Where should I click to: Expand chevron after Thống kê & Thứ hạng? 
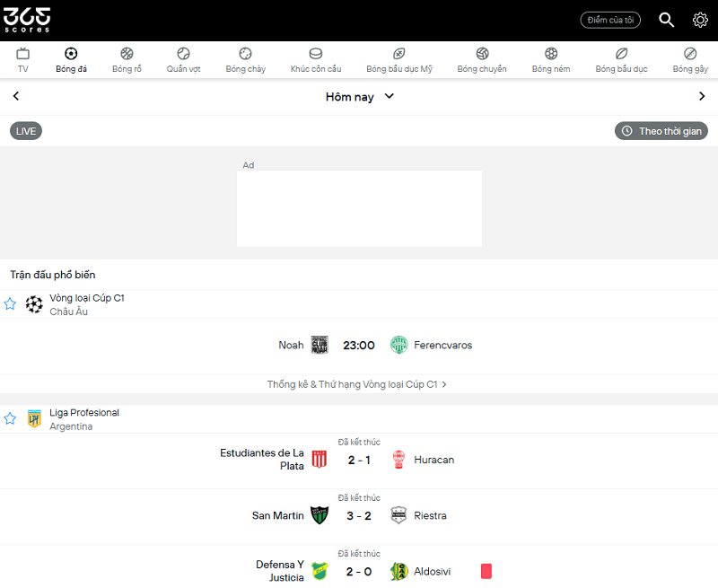(443, 385)
